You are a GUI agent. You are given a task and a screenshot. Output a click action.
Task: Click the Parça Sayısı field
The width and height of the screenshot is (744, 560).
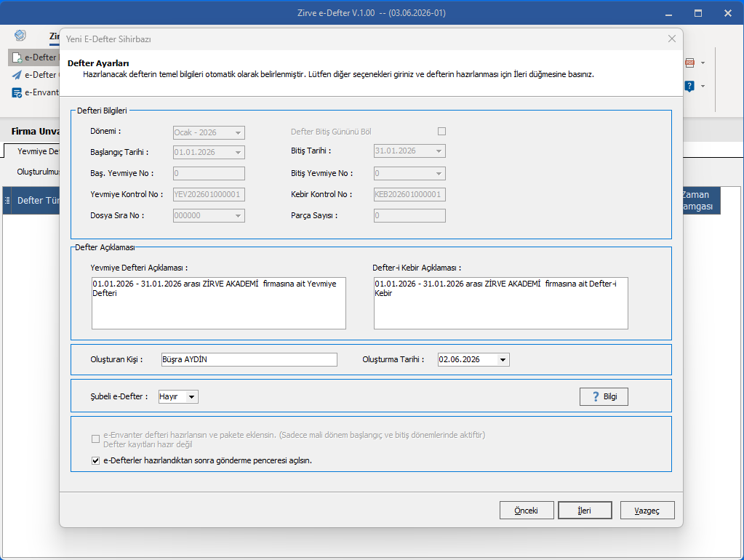(409, 216)
